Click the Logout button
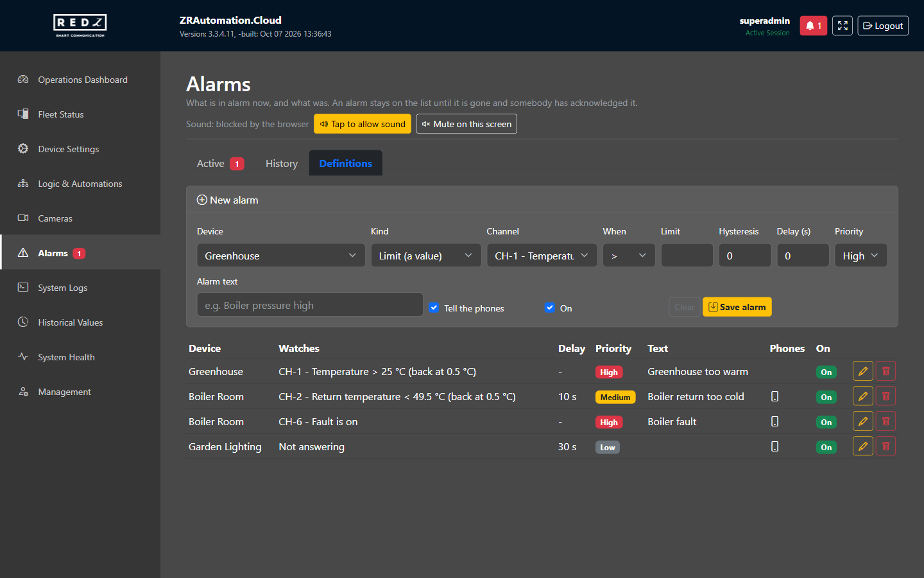This screenshot has height=578, width=924. coord(883,26)
